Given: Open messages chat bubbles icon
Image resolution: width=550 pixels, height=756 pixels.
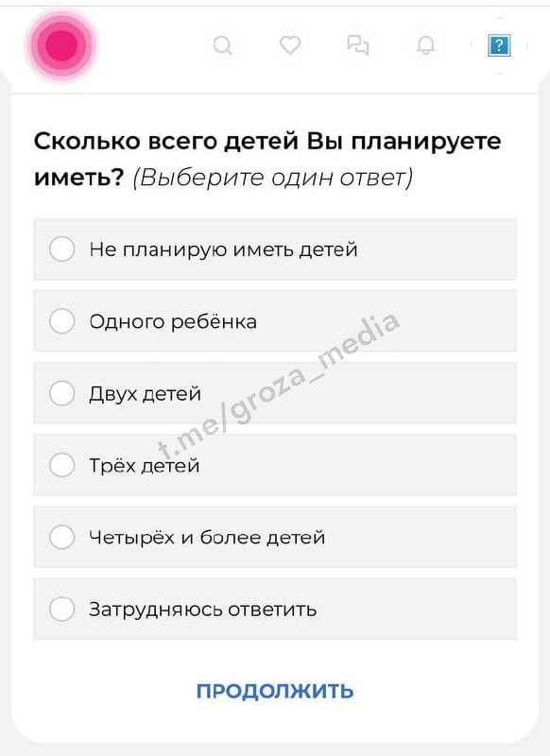Looking at the screenshot, I should coord(358,45).
